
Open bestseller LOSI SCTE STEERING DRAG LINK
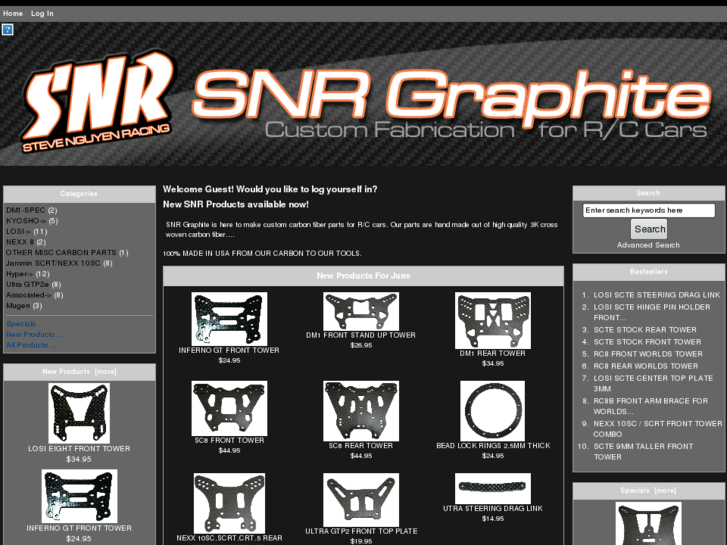point(657,295)
